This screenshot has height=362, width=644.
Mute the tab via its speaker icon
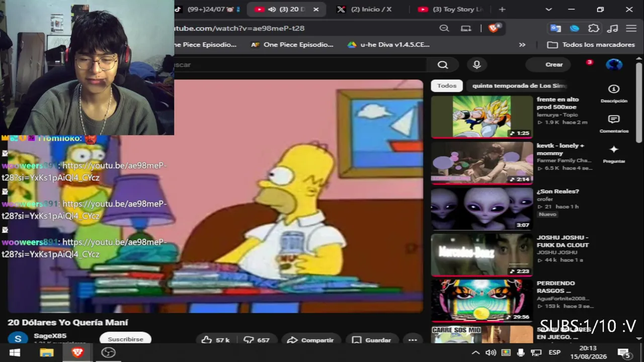[272, 10]
